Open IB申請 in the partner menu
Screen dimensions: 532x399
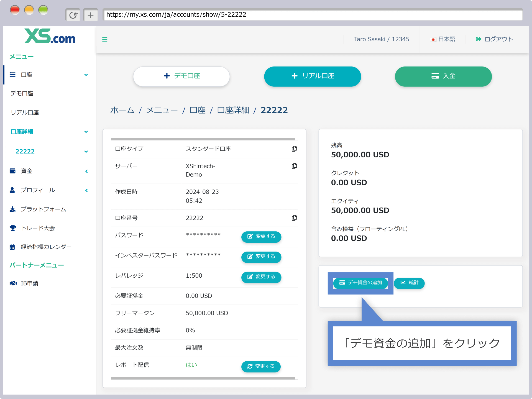(x=30, y=283)
